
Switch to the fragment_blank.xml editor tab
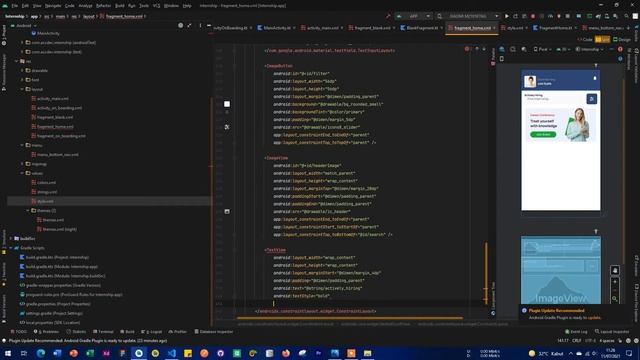pos(372,28)
